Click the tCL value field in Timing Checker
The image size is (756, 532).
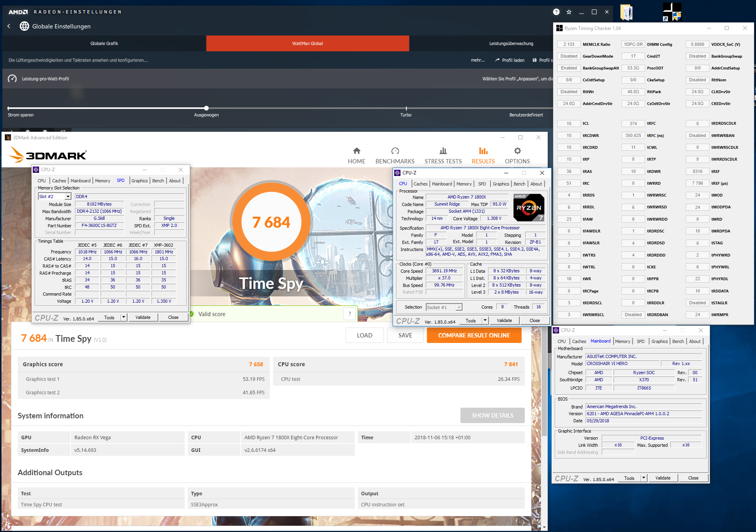click(569, 124)
